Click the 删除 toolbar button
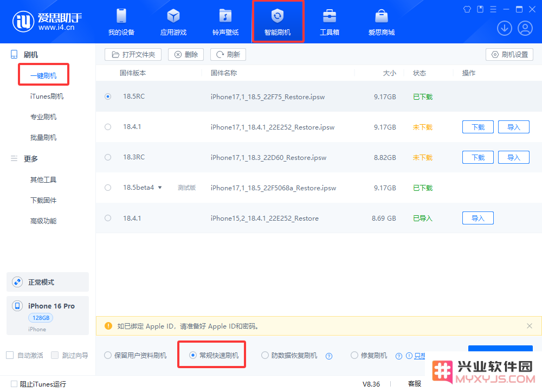542x392 pixels. (186, 55)
